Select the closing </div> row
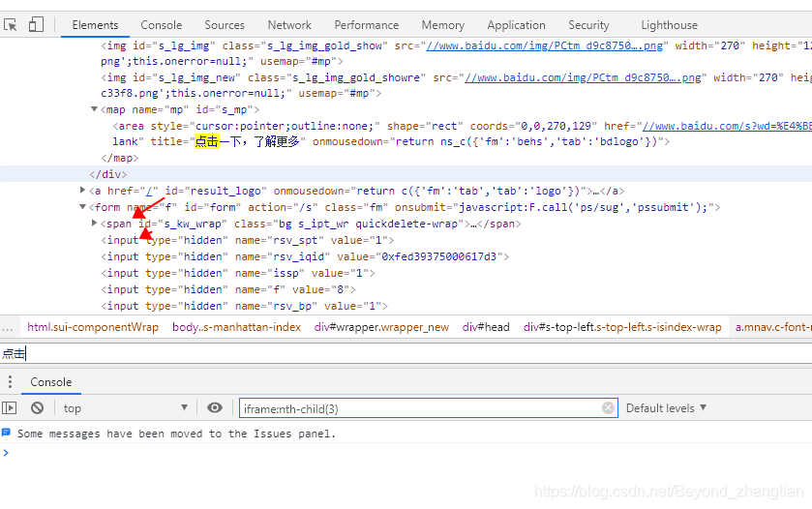Viewport: 812px width, 509px height. (406, 174)
